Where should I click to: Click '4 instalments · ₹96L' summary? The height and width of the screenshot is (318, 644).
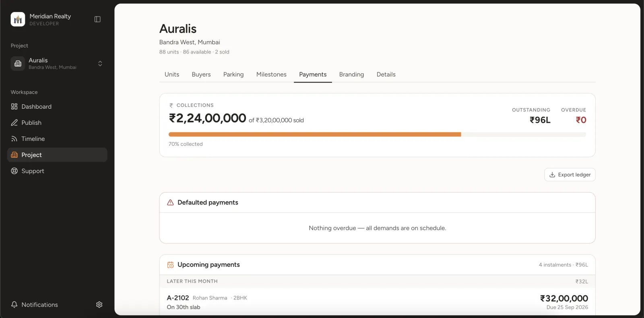(563, 265)
